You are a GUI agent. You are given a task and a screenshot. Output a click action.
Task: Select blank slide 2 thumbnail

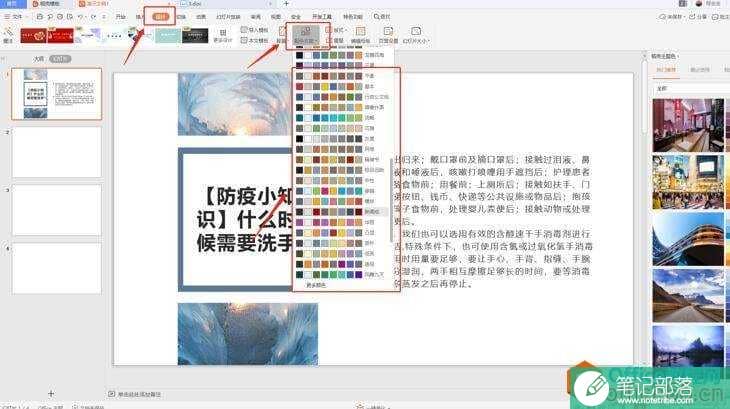[56, 152]
